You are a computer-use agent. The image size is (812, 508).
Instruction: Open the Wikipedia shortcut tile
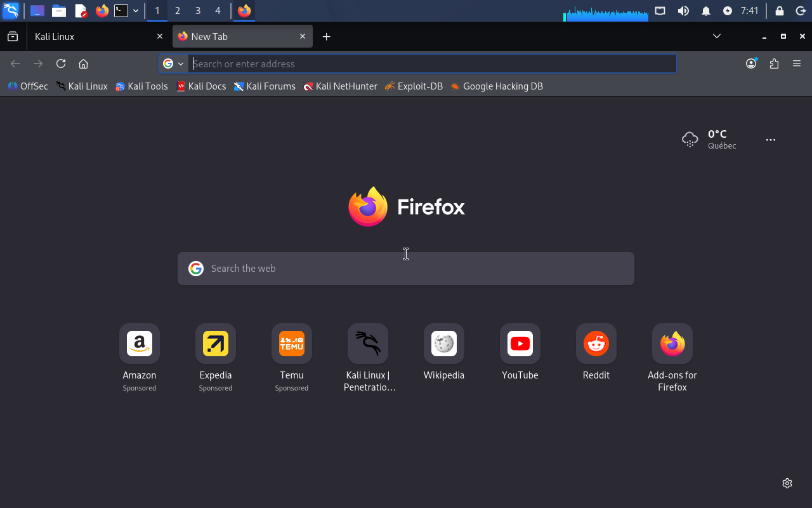444,344
